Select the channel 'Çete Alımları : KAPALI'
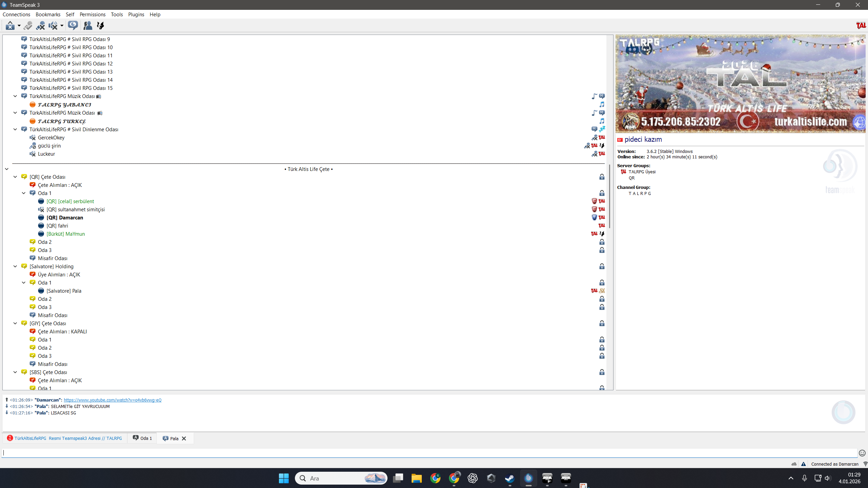The image size is (868, 488). (62, 331)
